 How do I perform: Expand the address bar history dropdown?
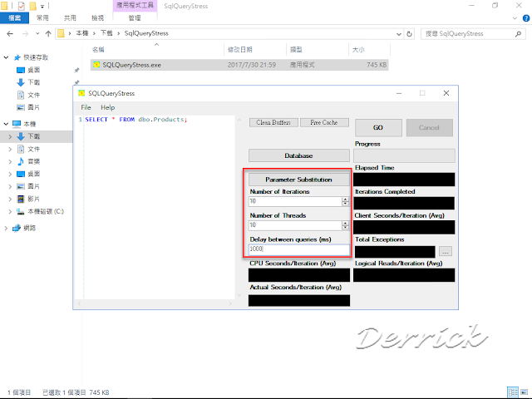pyautogui.click(x=399, y=34)
